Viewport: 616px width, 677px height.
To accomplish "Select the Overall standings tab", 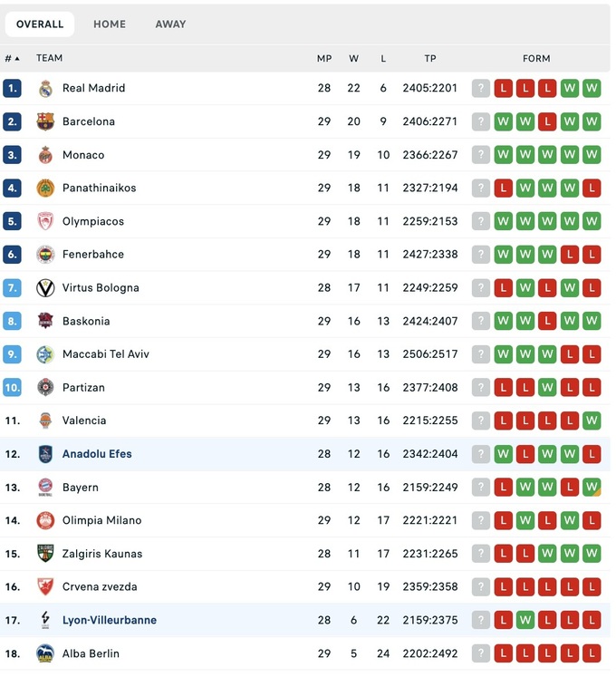I will [x=40, y=24].
